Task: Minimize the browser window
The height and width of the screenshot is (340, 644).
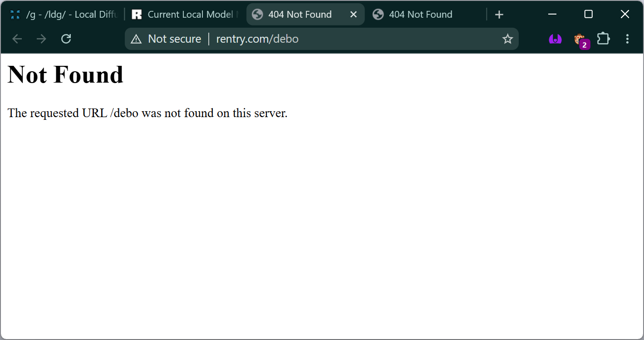Action: pyautogui.click(x=552, y=15)
